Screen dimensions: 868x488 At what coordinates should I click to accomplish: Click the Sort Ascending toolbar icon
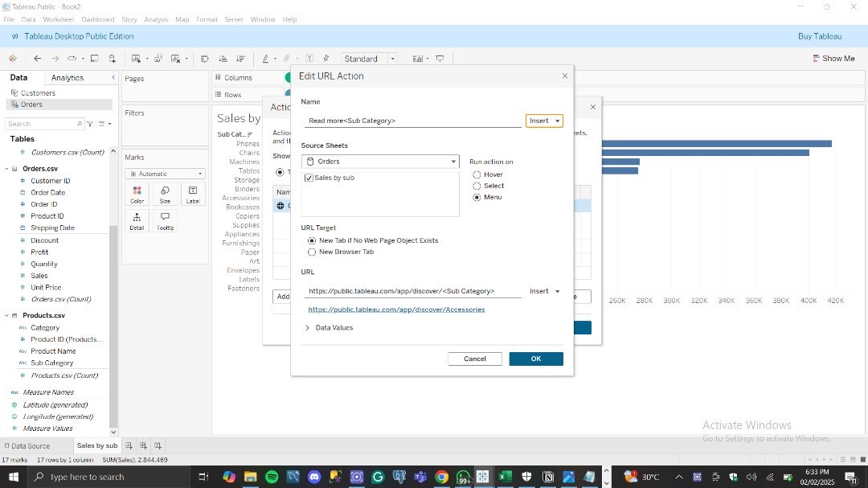223,58
